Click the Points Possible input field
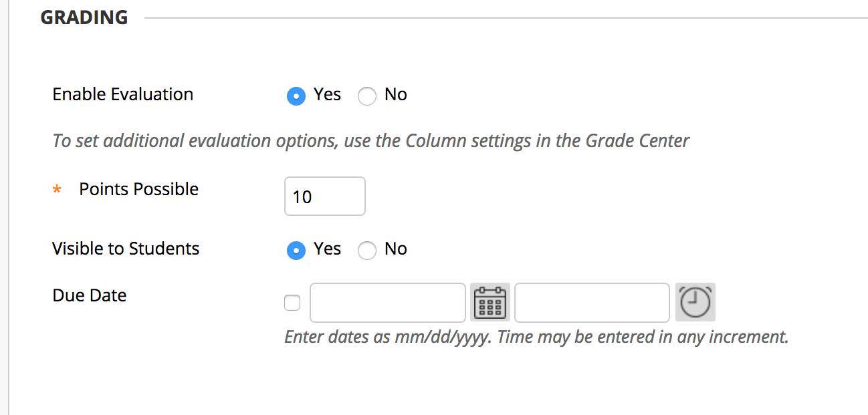The image size is (868, 415). tap(325, 196)
